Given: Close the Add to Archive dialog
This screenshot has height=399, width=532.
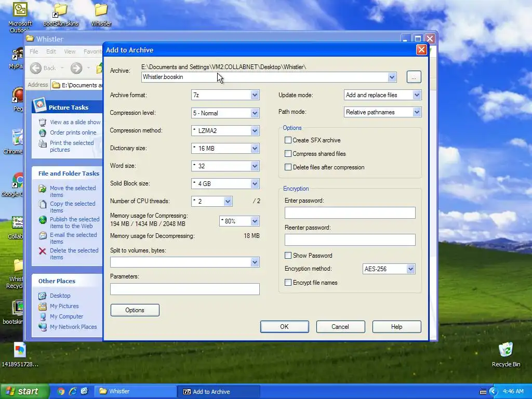Looking at the screenshot, I should tap(421, 50).
